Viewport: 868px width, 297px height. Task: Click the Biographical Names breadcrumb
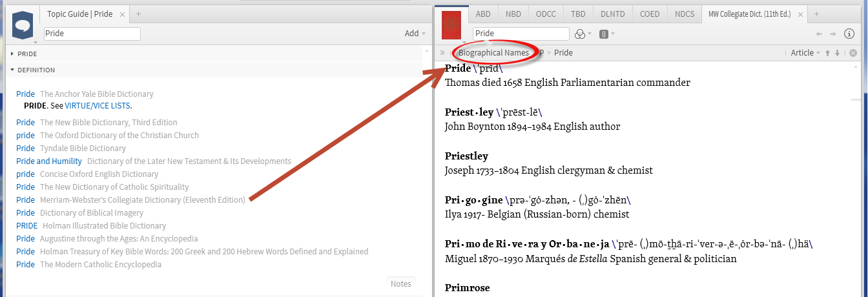(x=494, y=53)
